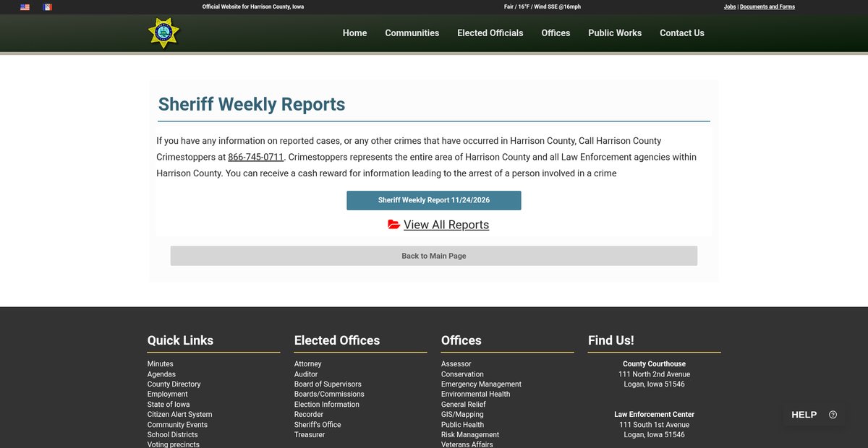The width and height of the screenshot is (868, 448).
Task: Open Citizen Alert System quick link
Action: (179, 415)
